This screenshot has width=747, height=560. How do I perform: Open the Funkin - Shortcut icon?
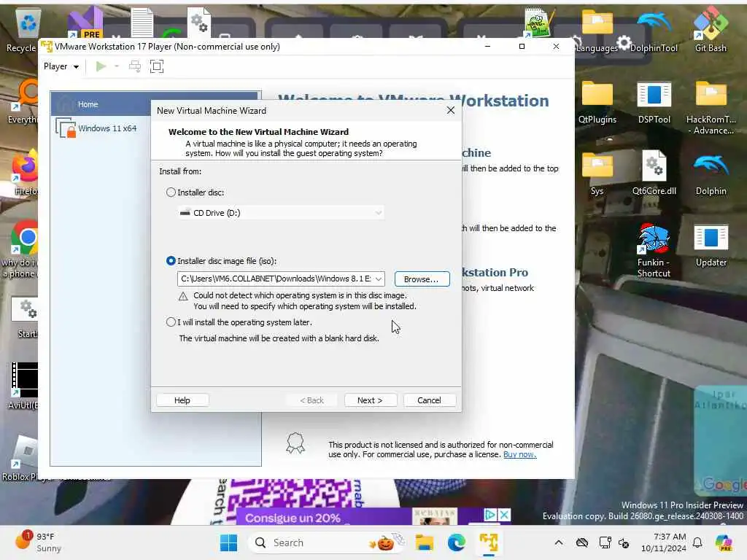click(x=654, y=250)
